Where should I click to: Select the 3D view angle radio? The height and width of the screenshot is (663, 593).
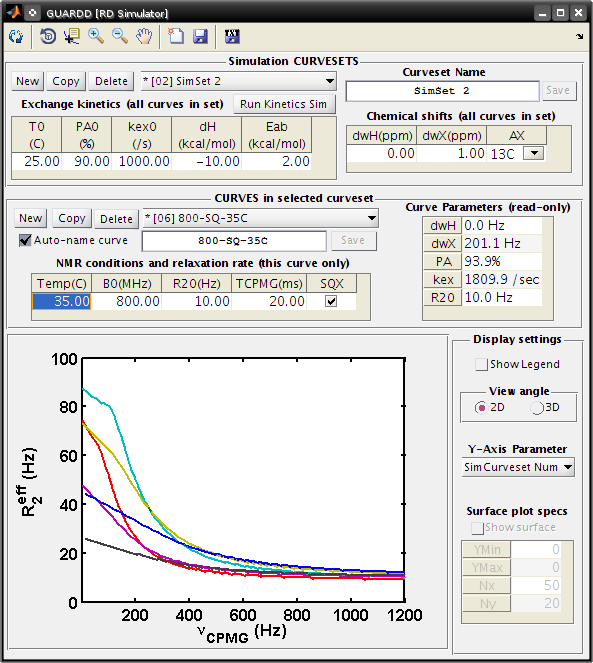537,408
